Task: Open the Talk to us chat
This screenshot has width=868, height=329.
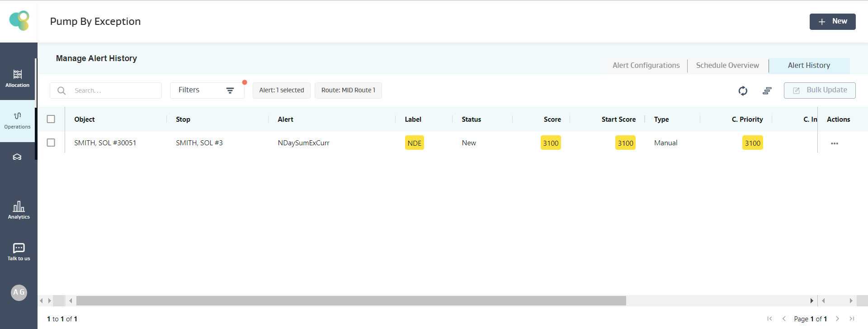Action: point(19,252)
